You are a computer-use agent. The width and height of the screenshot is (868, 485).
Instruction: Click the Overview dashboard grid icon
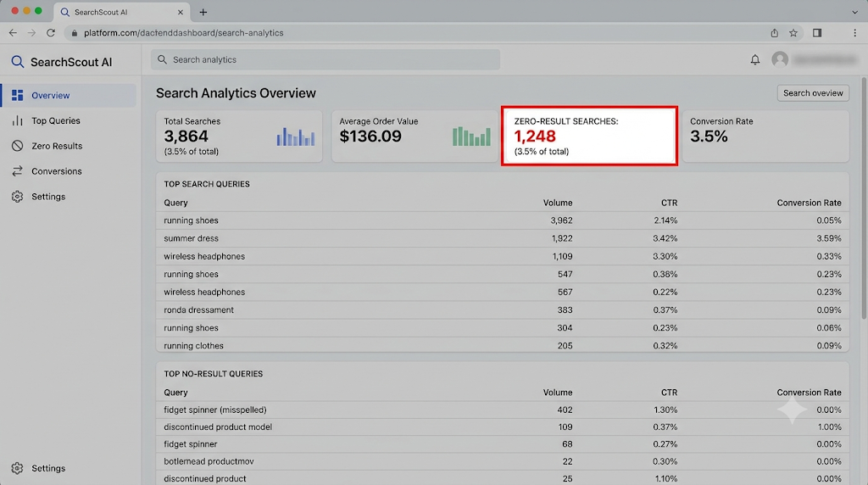coord(18,95)
